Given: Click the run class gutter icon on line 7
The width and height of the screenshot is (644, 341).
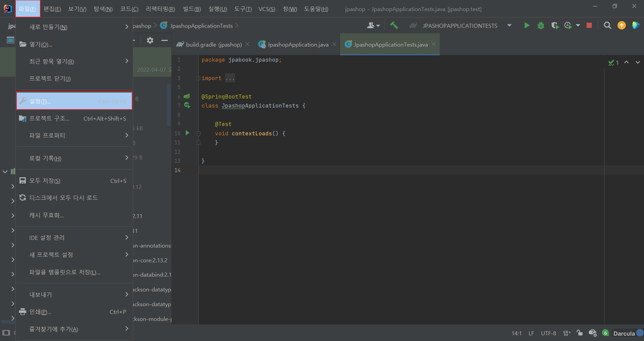Looking at the screenshot, I should point(187,105).
